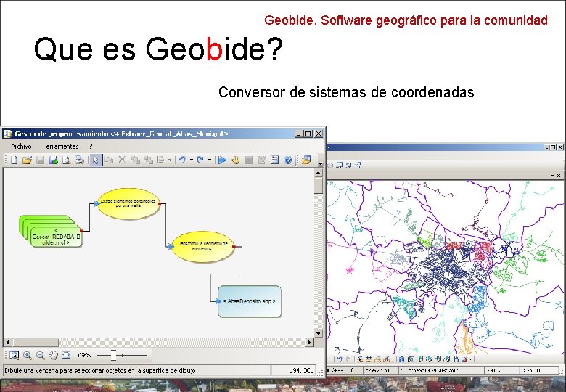Click the Zoom out magnifier icon
566x392 pixels.
pyautogui.click(x=41, y=355)
